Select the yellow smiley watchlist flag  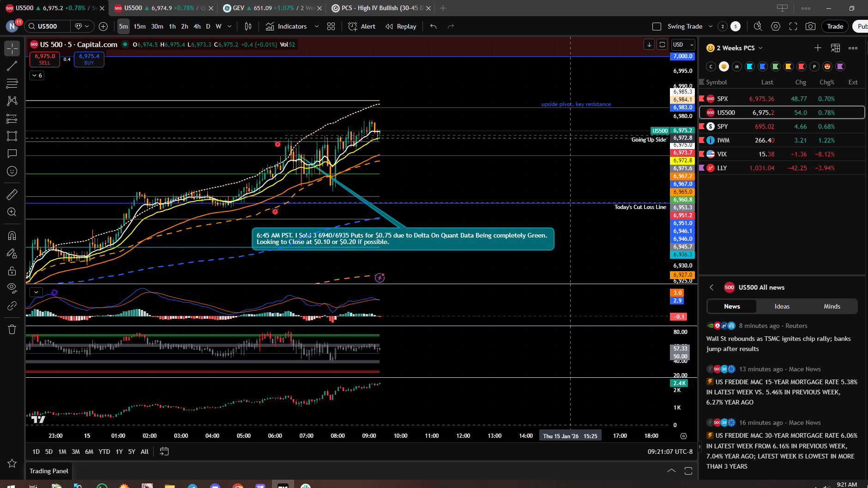coord(724,66)
